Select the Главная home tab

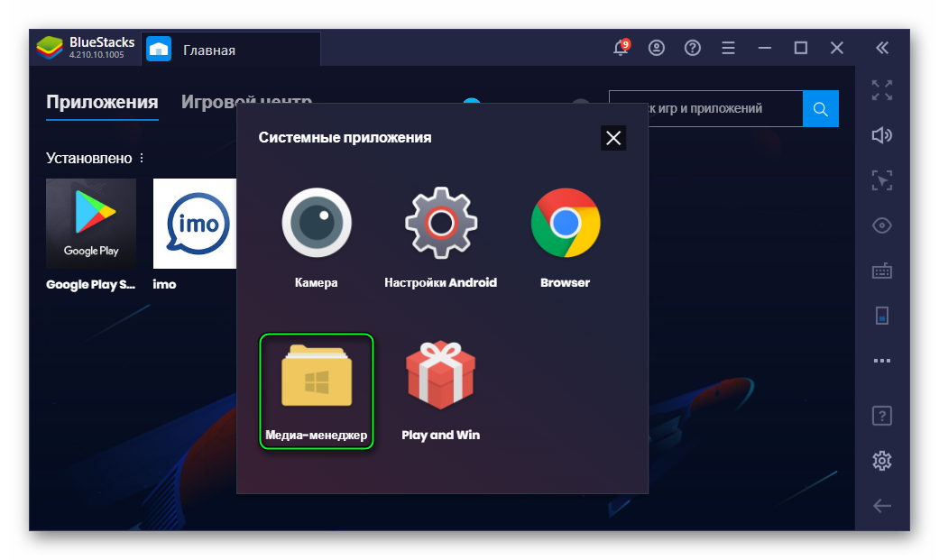click(231, 50)
